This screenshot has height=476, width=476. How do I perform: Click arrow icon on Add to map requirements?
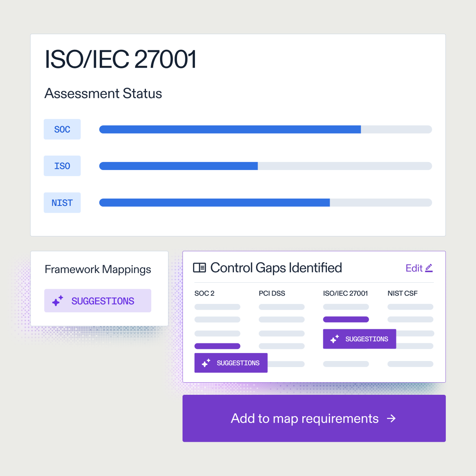pyautogui.click(x=391, y=419)
